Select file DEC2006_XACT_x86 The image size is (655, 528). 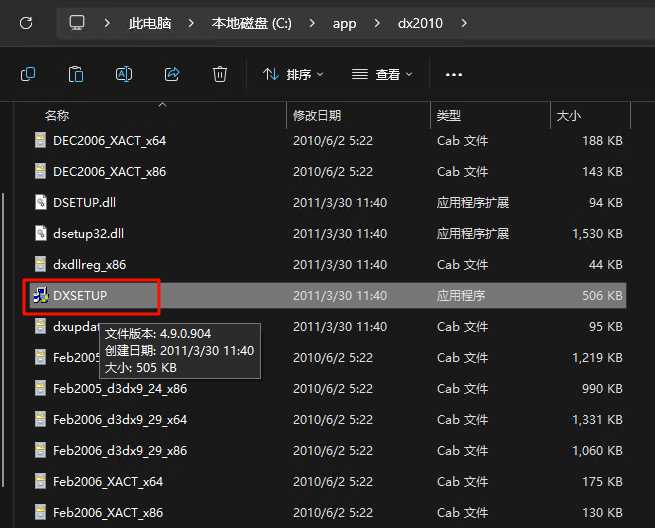pos(109,172)
